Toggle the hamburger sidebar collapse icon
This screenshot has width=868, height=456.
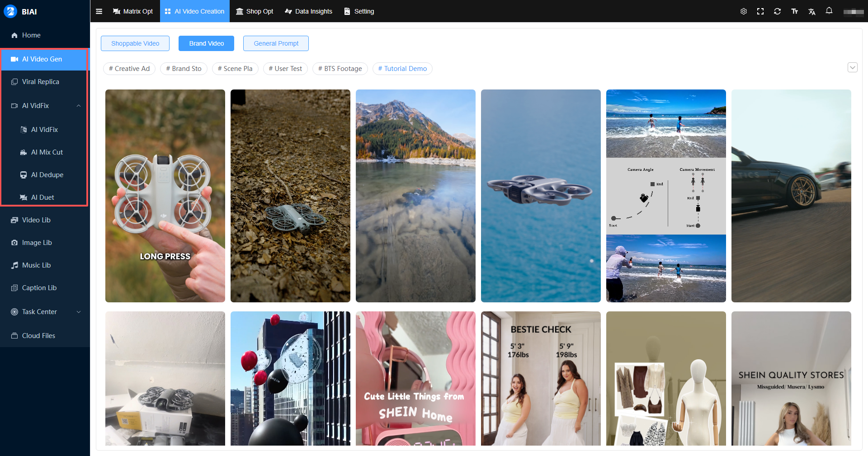pyautogui.click(x=99, y=11)
